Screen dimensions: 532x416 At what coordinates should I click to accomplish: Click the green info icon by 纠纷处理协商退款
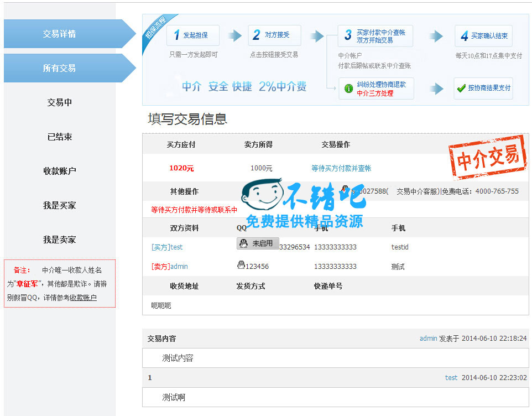[349, 89]
